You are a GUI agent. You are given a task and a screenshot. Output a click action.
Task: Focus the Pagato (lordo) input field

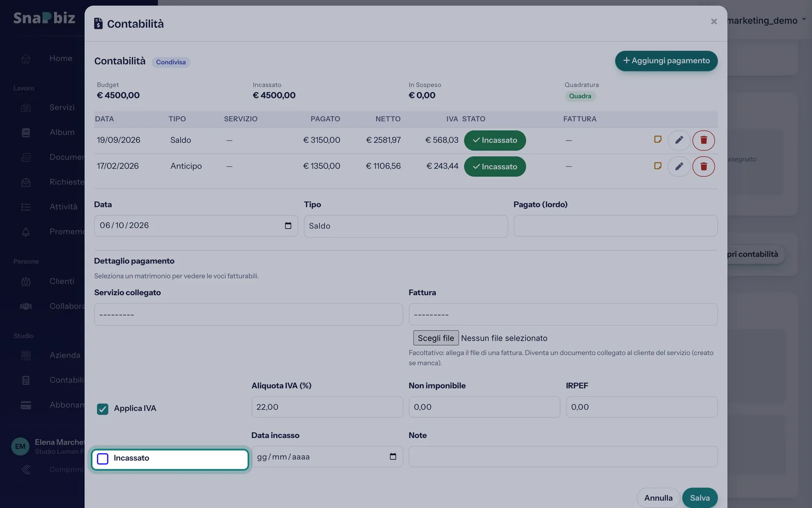(615, 226)
